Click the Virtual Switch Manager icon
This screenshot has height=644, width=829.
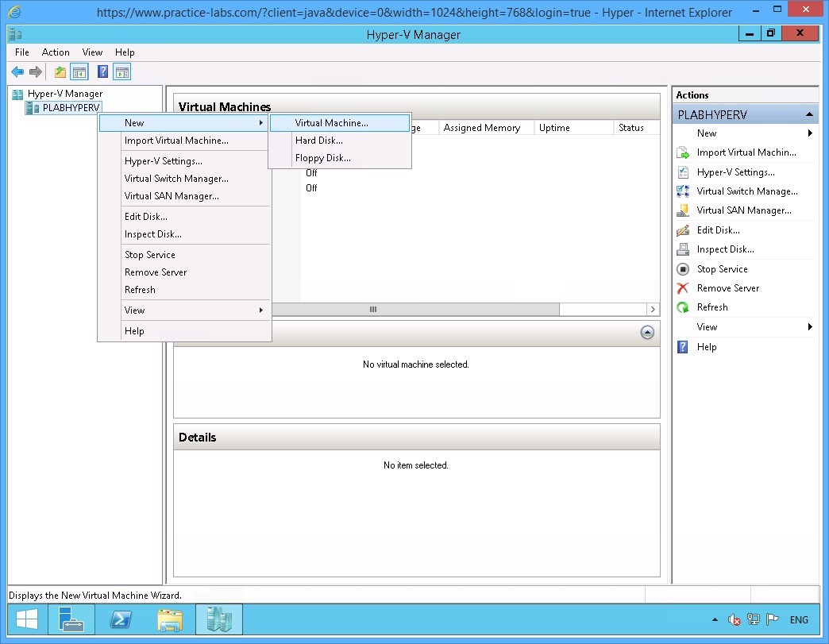(684, 191)
